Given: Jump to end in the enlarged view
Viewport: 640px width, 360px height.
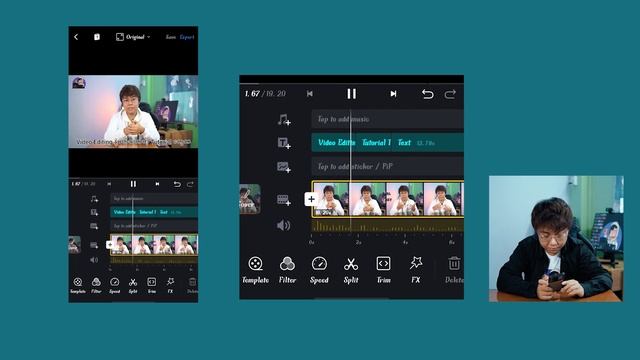Looking at the screenshot, I should (393, 94).
